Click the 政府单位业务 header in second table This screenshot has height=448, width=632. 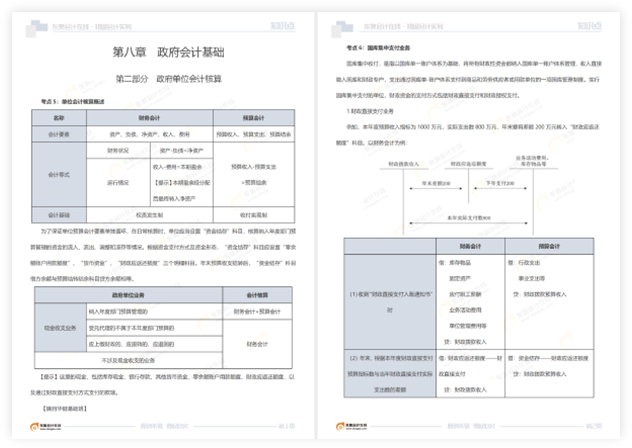127,295
